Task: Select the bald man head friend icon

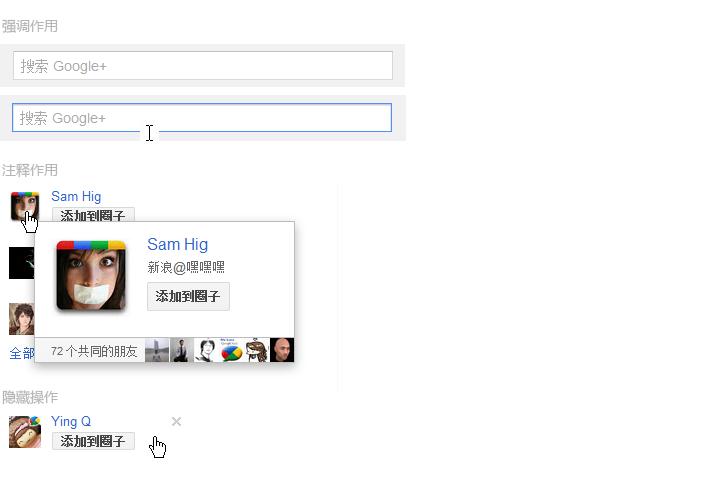Action: 282,350
